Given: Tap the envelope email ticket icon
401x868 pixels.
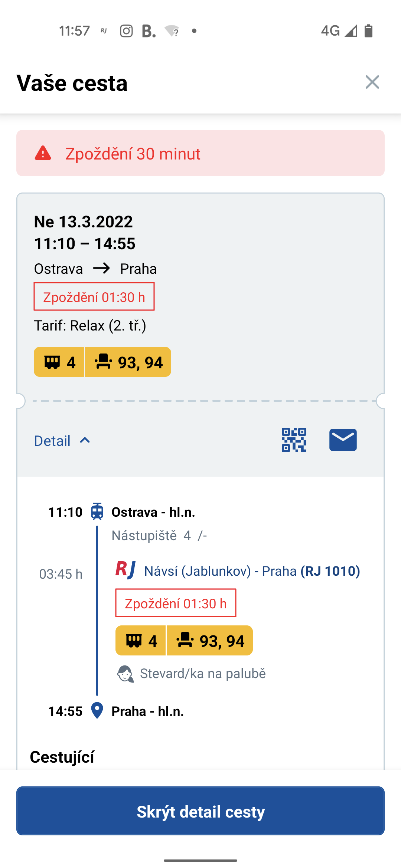Looking at the screenshot, I should pyautogui.click(x=343, y=440).
